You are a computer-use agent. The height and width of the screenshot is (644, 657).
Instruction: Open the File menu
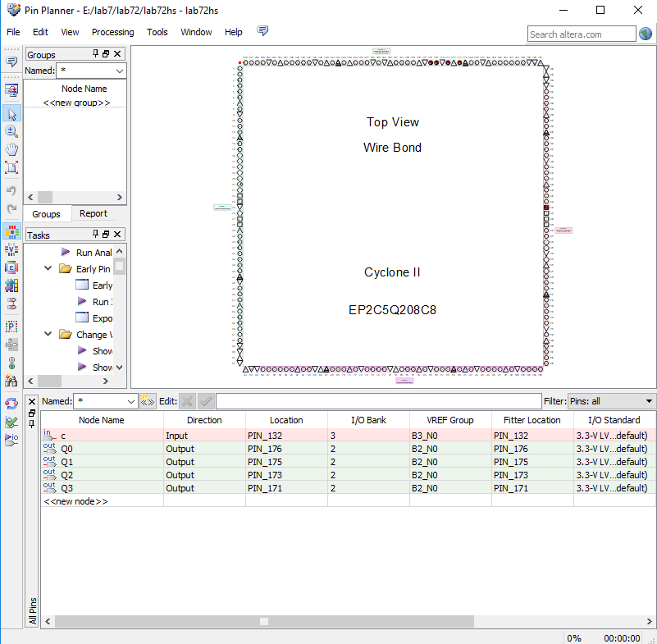13,32
